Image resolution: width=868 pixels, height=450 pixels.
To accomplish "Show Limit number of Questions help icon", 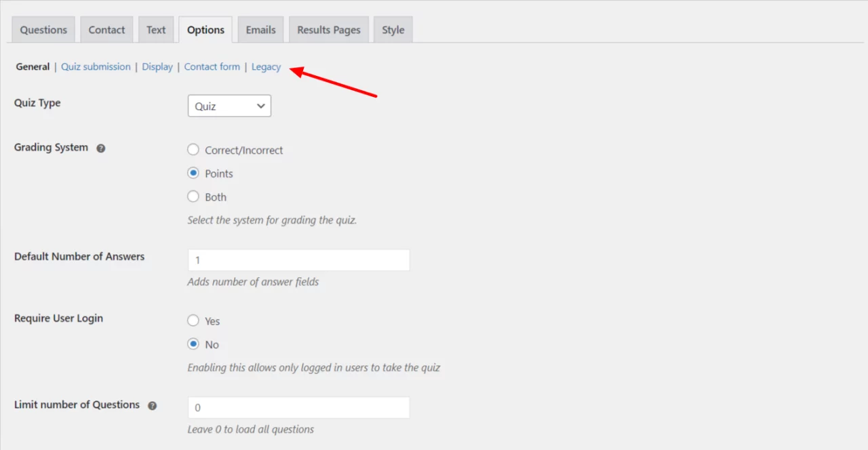I will tap(152, 405).
